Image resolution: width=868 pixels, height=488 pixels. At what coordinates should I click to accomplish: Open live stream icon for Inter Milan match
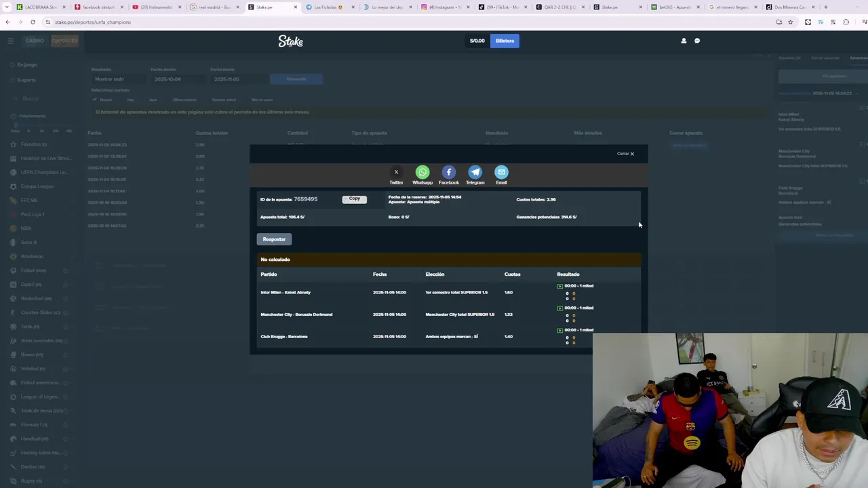click(559, 286)
